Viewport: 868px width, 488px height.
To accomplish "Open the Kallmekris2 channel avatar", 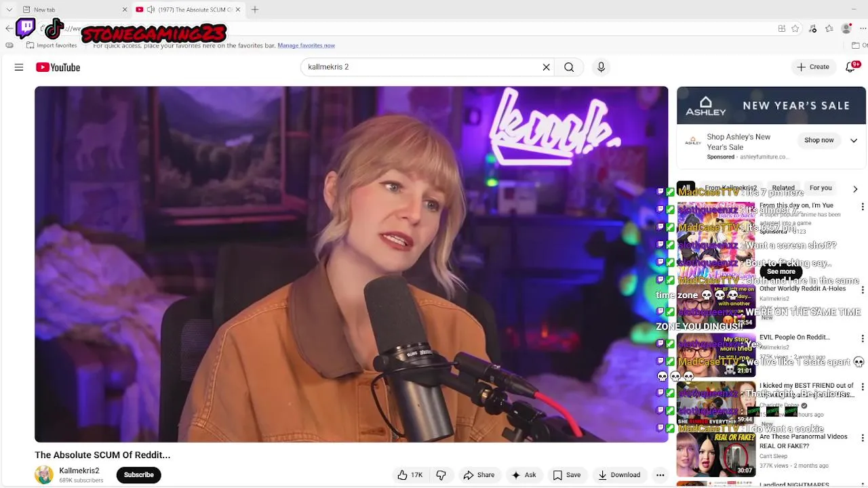I will point(44,474).
